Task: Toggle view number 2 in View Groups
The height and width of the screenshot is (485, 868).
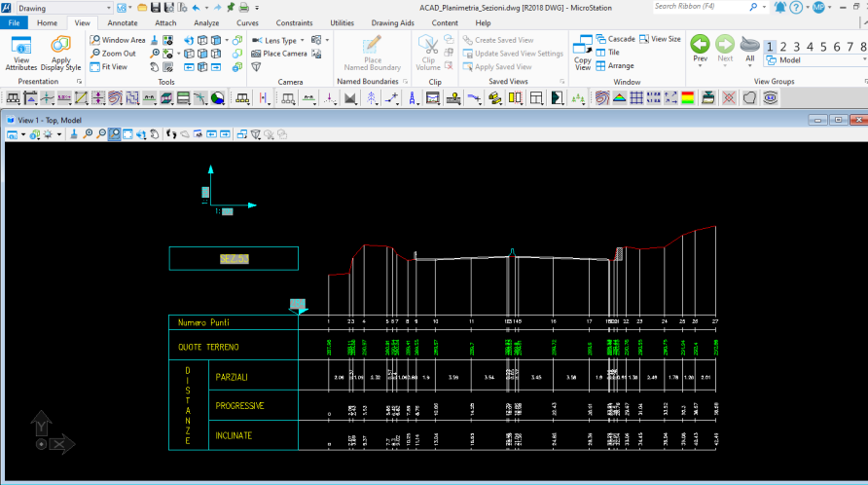Action: pyautogui.click(x=783, y=46)
